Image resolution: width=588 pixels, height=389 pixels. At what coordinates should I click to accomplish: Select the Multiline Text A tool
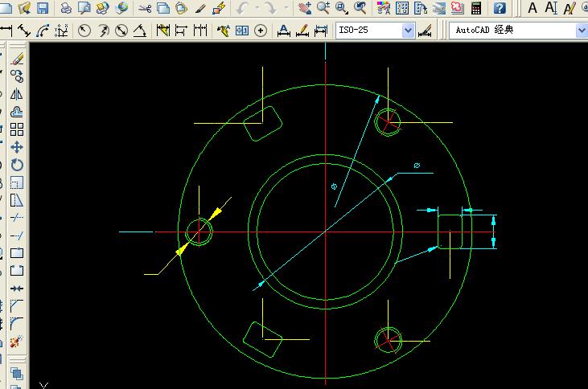pos(532,7)
